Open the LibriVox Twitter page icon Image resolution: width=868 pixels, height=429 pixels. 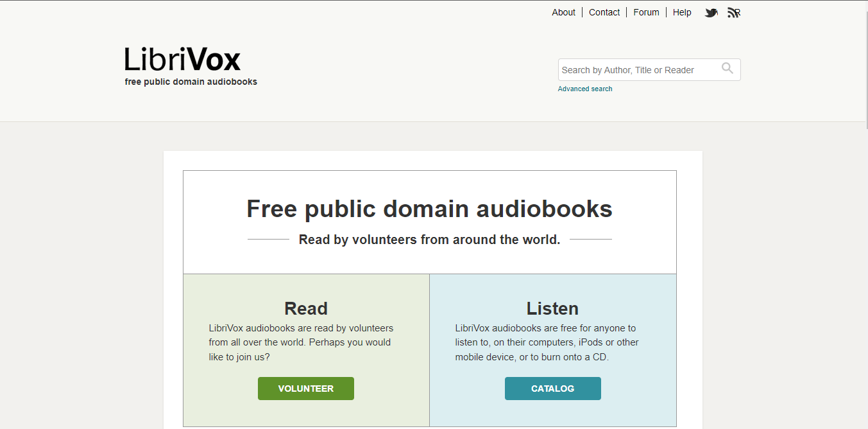pos(711,12)
